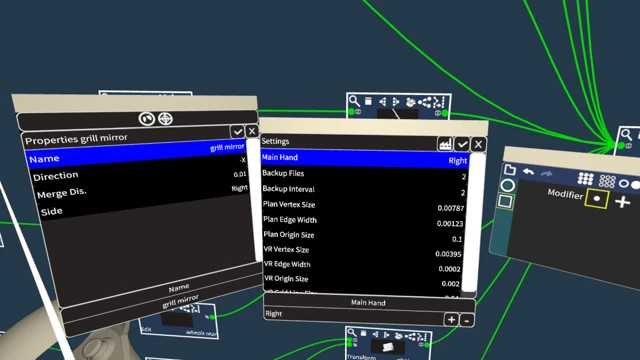
Task: Add a modifier with the plus icon
Action: point(622,202)
